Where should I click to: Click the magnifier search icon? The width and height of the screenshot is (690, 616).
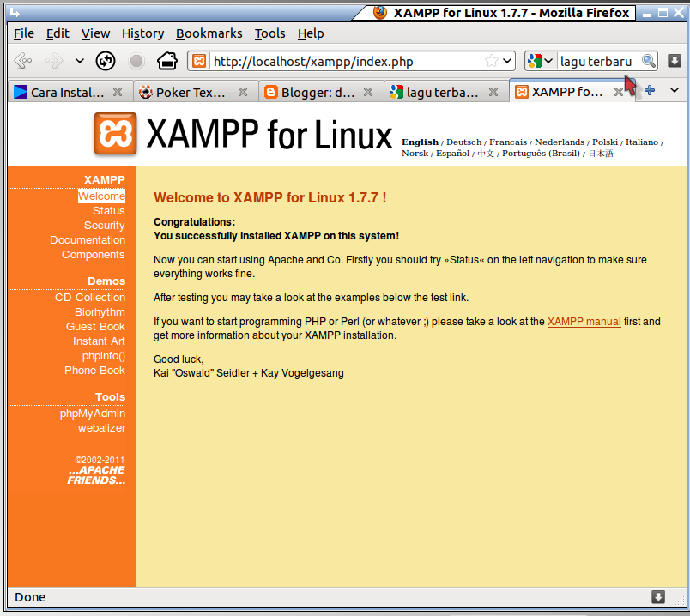(649, 61)
